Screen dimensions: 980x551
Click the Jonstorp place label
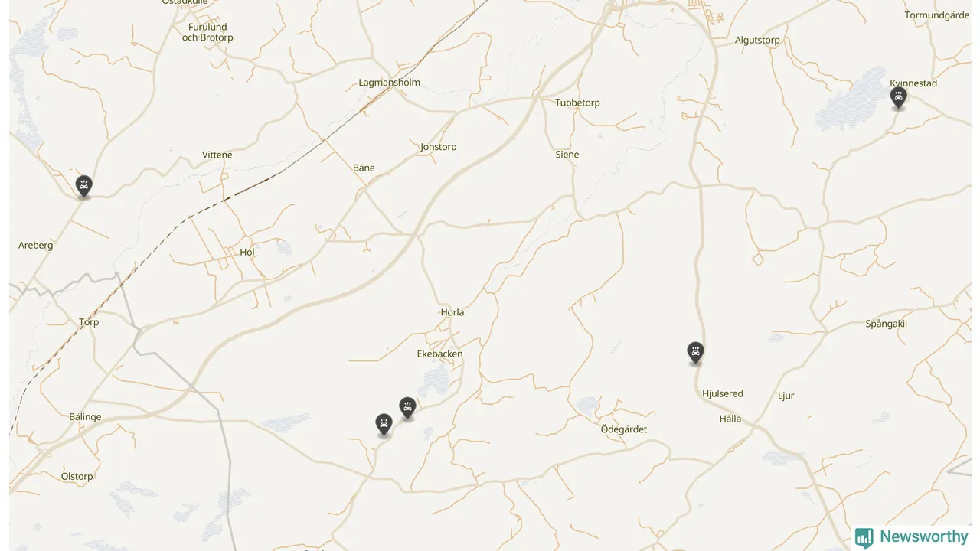click(439, 147)
